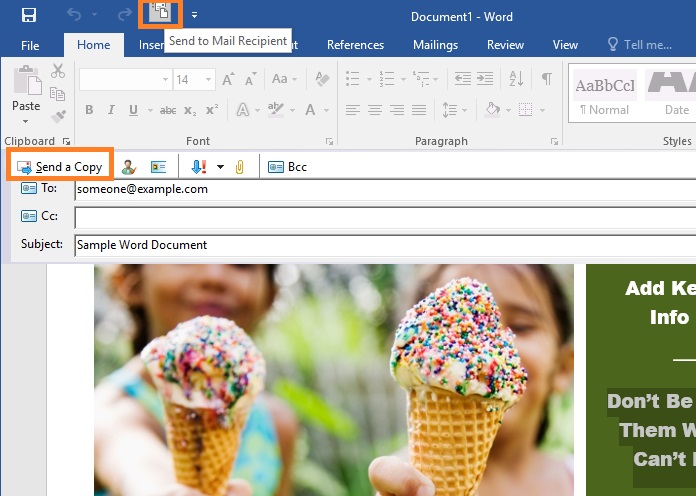
Task: Click the Multilevel List icon
Action: click(421, 79)
